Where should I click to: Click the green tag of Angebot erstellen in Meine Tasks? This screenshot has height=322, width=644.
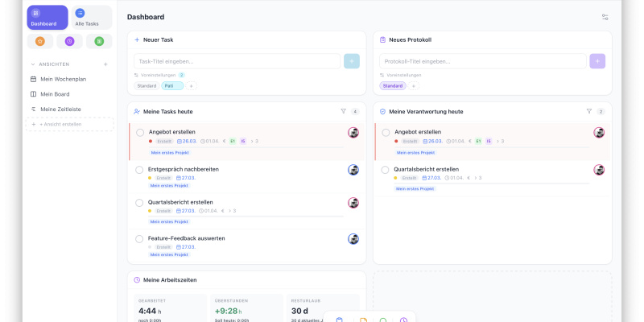click(233, 142)
